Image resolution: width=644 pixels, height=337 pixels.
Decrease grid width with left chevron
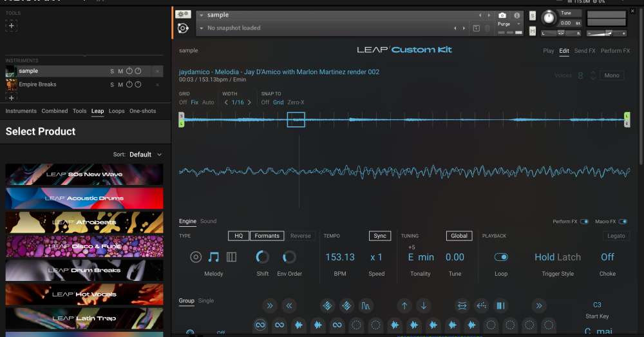(x=226, y=102)
